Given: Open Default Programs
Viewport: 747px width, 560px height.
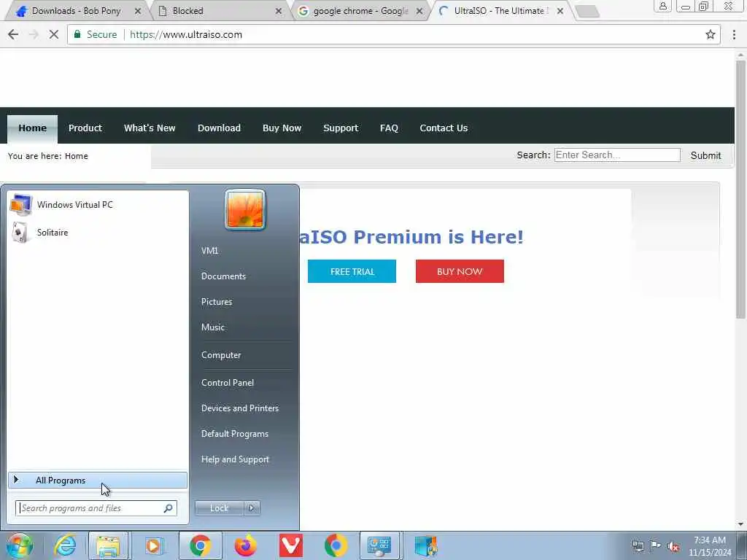Looking at the screenshot, I should [235, 434].
